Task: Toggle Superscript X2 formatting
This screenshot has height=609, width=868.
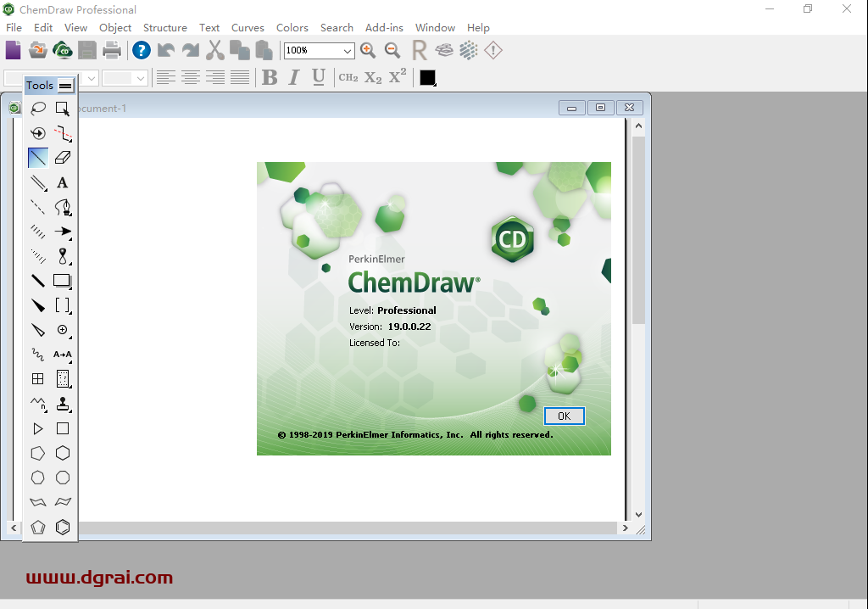Action: [398, 76]
